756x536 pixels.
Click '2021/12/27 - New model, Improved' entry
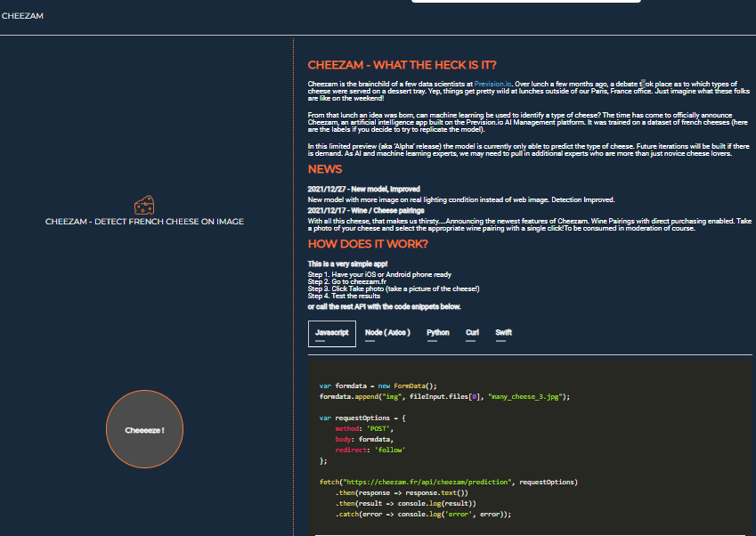pyautogui.click(x=364, y=189)
